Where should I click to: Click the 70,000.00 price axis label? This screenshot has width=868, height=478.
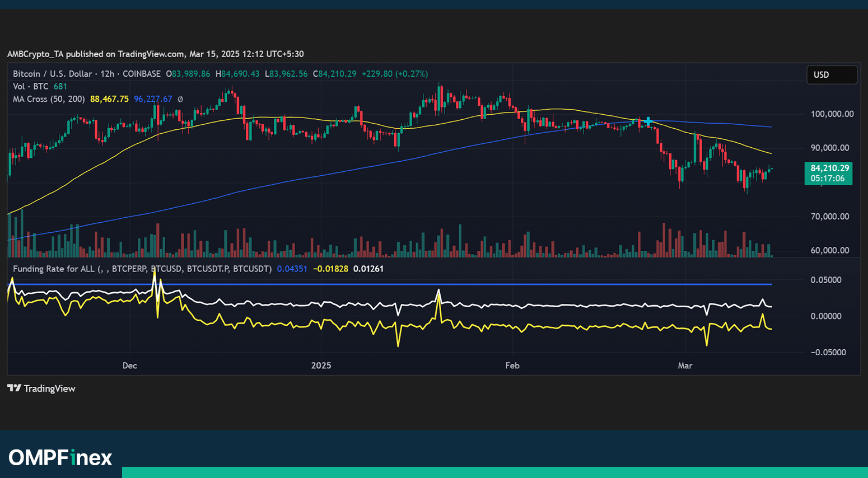point(830,217)
